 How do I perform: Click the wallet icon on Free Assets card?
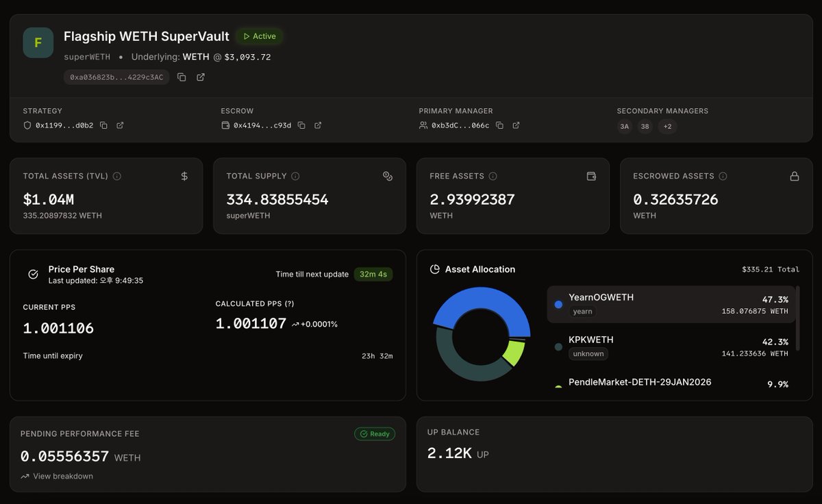point(591,176)
